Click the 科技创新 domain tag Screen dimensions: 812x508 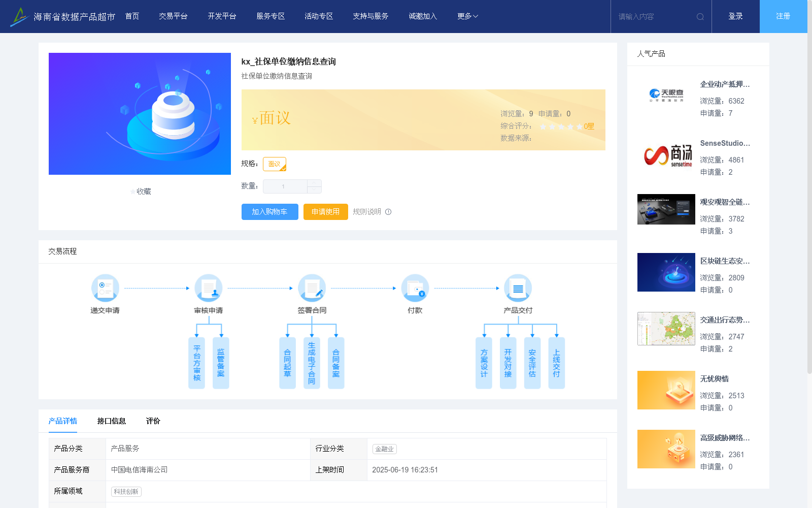click(126, 492)
